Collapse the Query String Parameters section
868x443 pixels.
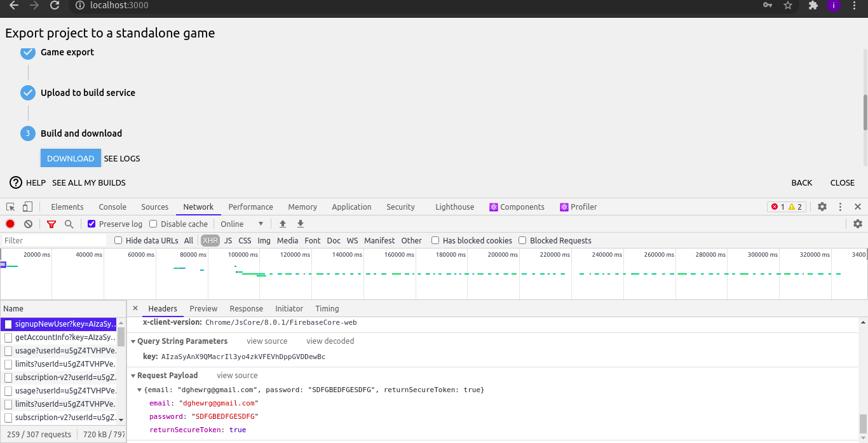tap(132, 341)
